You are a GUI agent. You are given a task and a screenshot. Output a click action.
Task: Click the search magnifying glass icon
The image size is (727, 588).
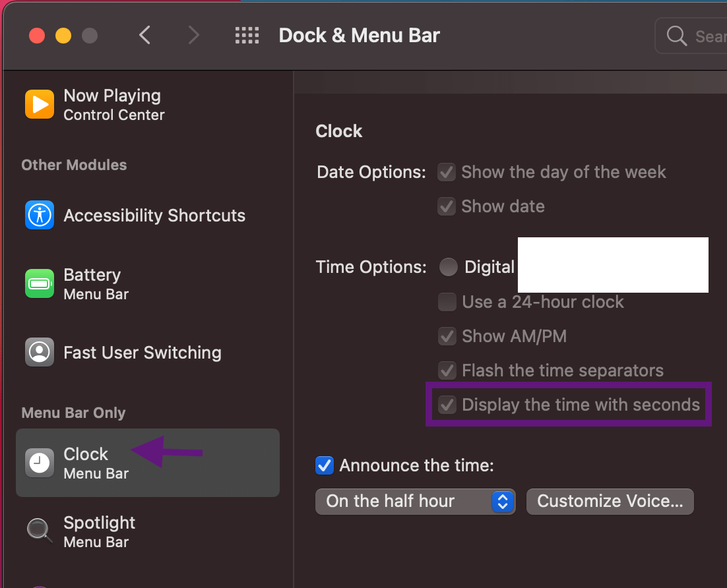pos(676,36)
